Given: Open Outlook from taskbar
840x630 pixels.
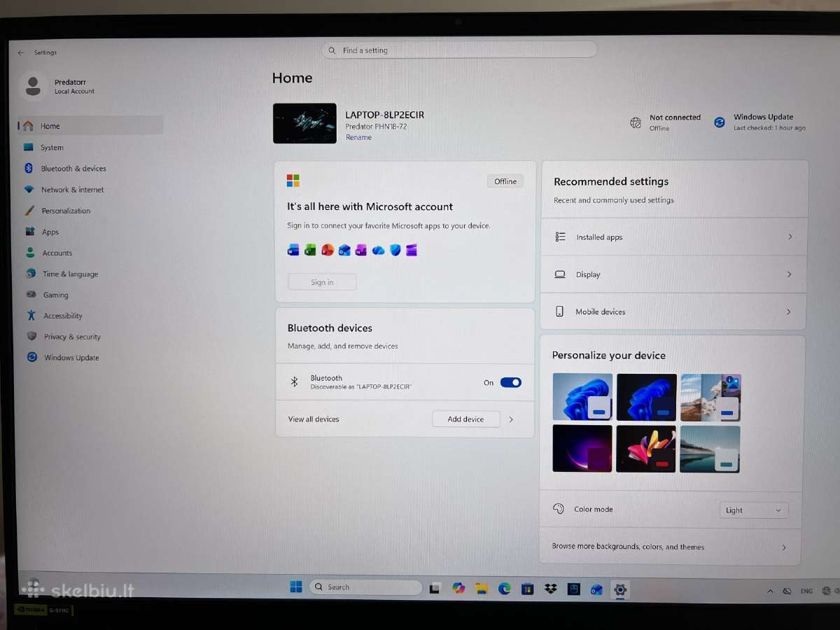Looking at the screenshot, I should [596, 589].
